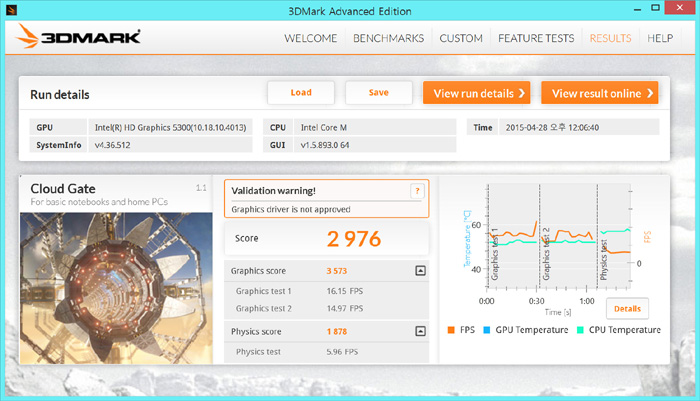Click the Cloud Gate benchmark thumbnail
700x401 pixels.
[115, 285]
